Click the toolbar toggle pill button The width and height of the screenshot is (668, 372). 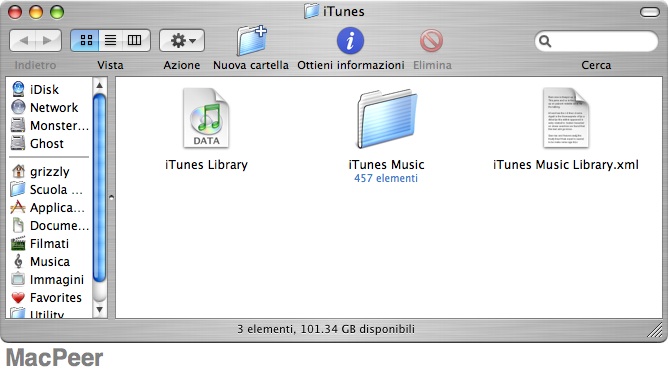(x=650, y=12)
